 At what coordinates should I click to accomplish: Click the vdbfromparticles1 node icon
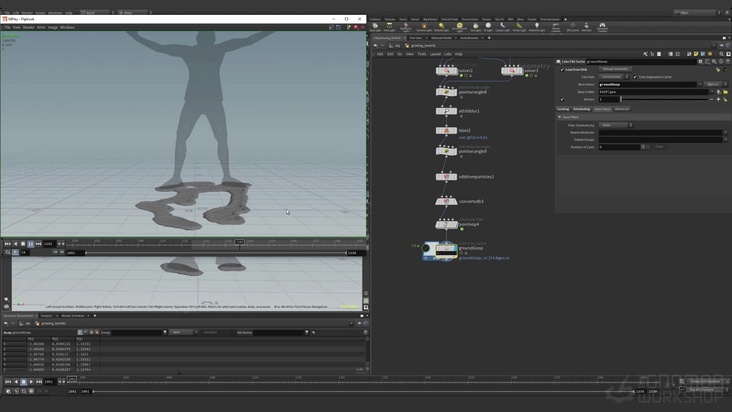pos(447,176)
